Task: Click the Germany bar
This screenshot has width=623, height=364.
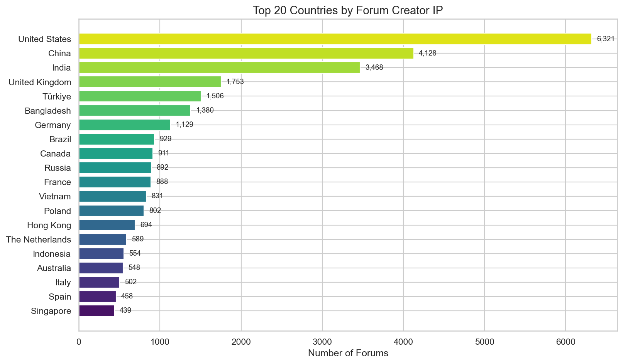Action: pos(124,125)
